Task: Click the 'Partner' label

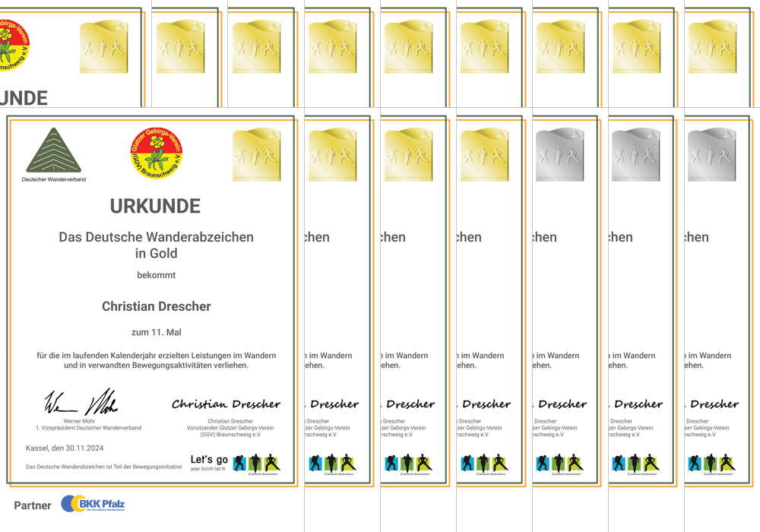Action: [x=33, y=505]
